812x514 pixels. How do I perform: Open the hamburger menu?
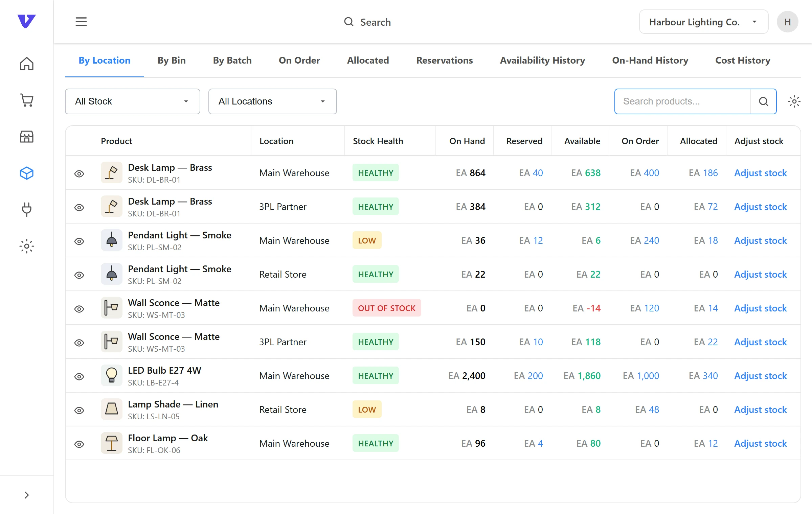click(81, 22)
